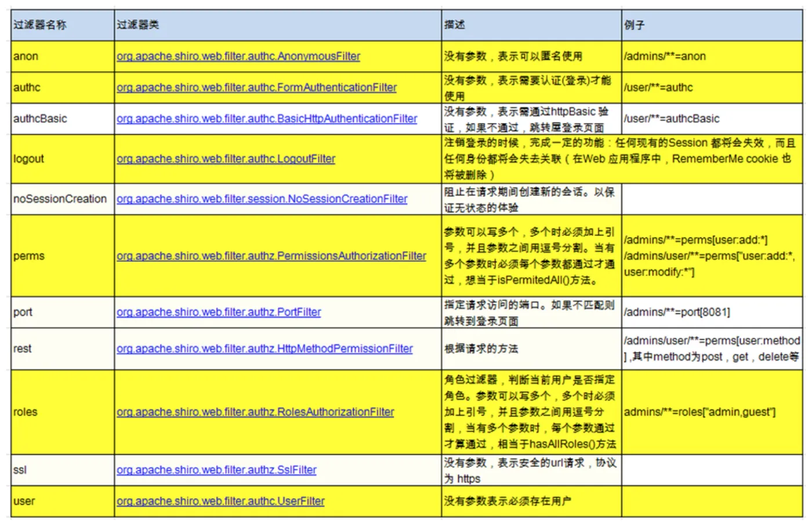Viewport: 812px width, 529px height.
Task: Click the logout description mentioning RememberMe cookie
Action: tap(622, 159)
